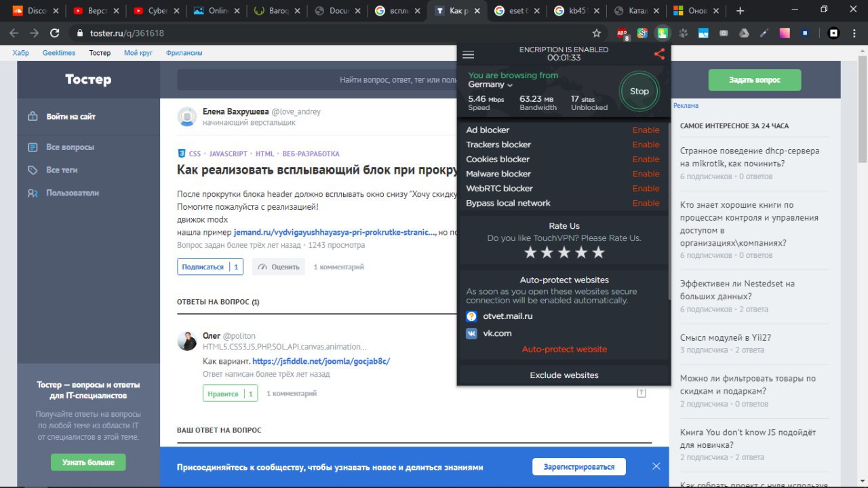Go back to the previous page
This screenshot has width=868, height=488.
(x=14, y=33)
